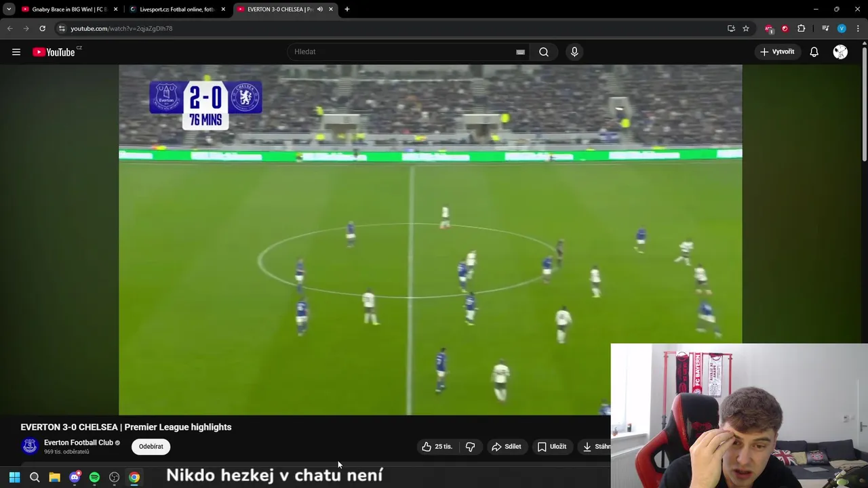Close the Livesport.cz tab
868x488 pixels.
223,9
